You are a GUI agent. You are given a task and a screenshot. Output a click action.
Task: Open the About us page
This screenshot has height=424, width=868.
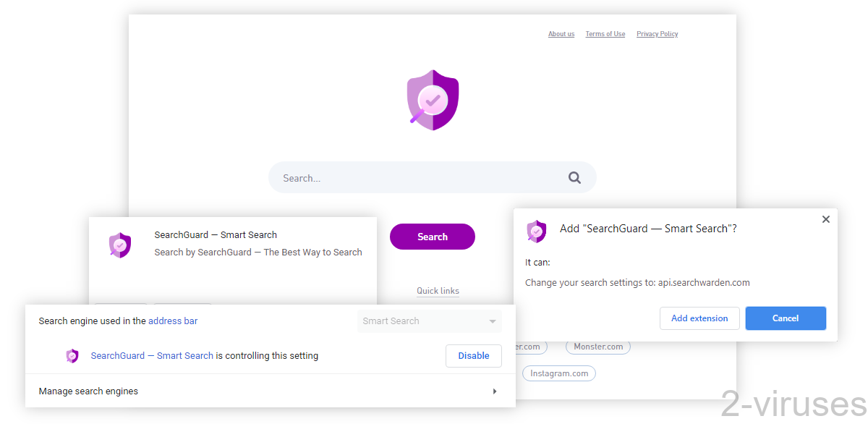click(561, 33)
